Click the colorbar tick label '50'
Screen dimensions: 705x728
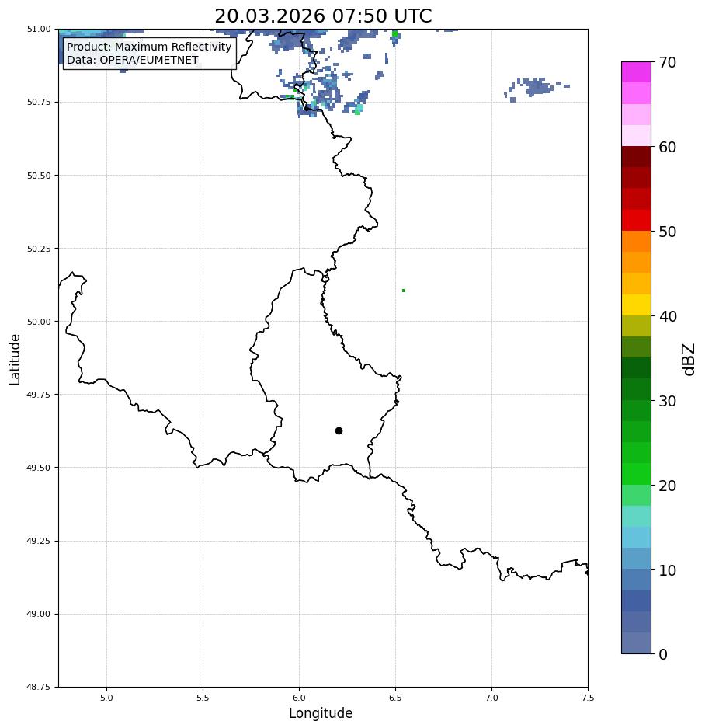pyautogui.click(x=668, y=232)
